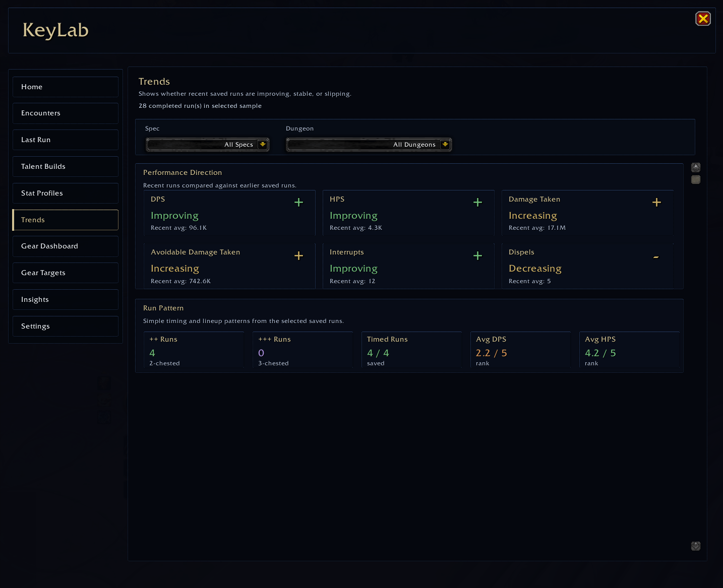Screen dimensions: 723x588
Task: Click 'Recent avg: 17.1M' value
Action: coord(537,228)
